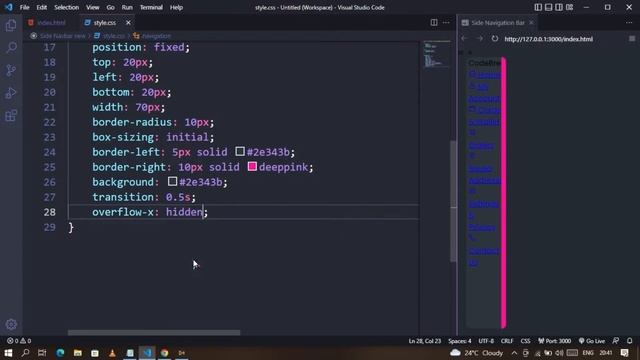Open the Selection menu
Screen dimensions: 640x360
click(67, 7)
